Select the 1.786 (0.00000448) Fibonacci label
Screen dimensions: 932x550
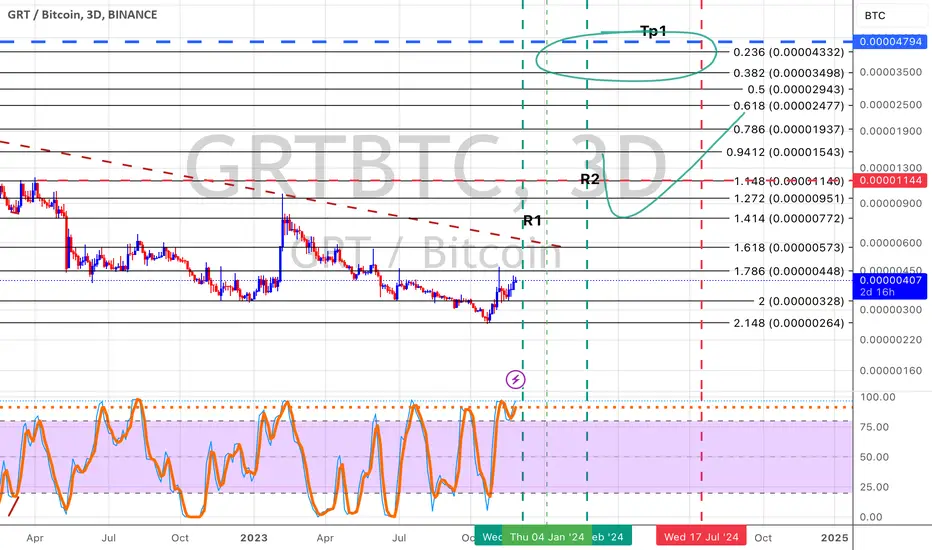coord(789,271)
